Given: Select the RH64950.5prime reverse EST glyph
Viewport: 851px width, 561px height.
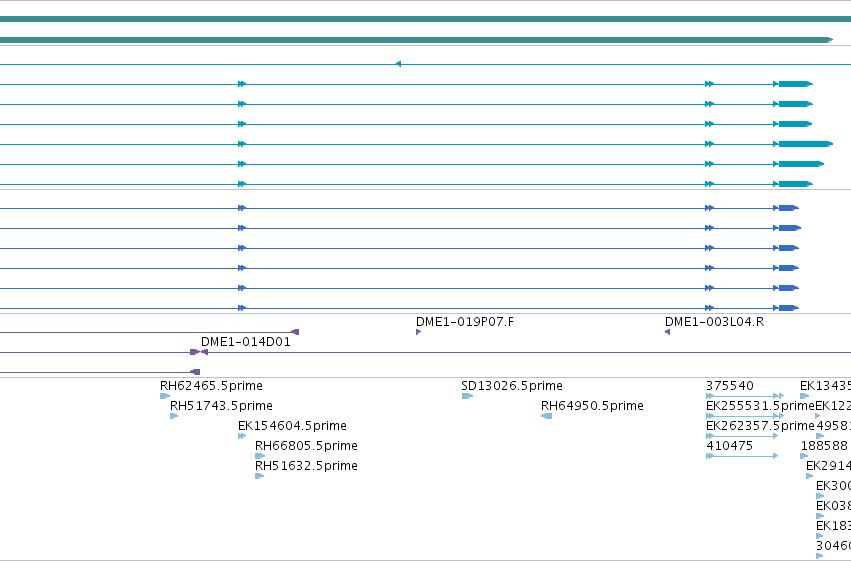Looking at the screenshot, I should click(547, 416).
